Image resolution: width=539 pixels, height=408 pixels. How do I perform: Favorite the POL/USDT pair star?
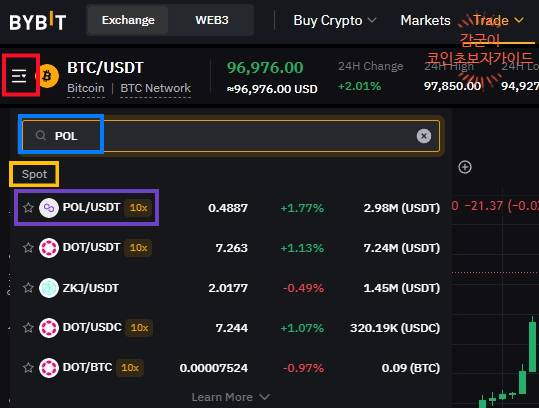click(x=28, y=208)
